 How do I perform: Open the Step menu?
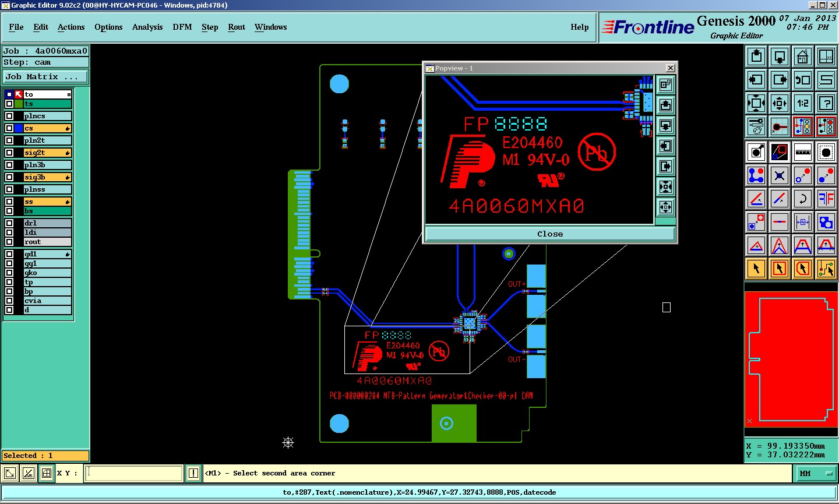210,27
